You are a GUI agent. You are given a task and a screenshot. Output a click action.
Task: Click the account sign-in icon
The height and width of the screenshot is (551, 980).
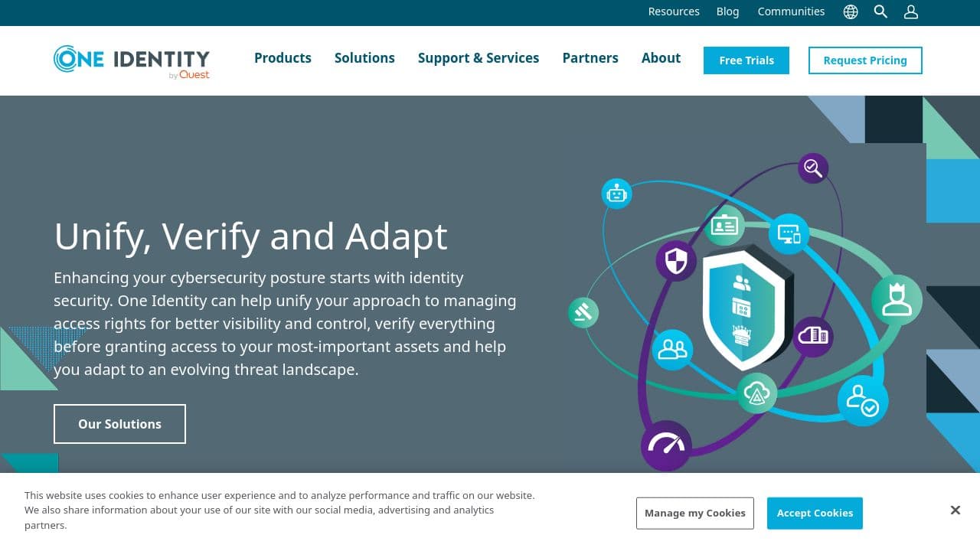click(910, 11)
